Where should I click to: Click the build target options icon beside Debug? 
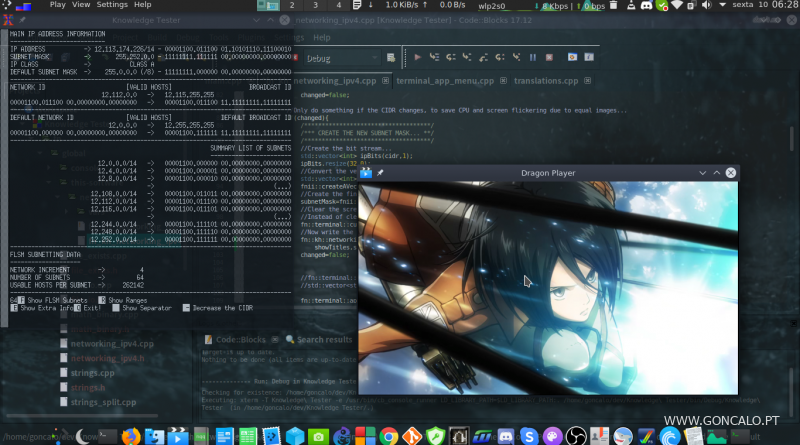[391, 58]
